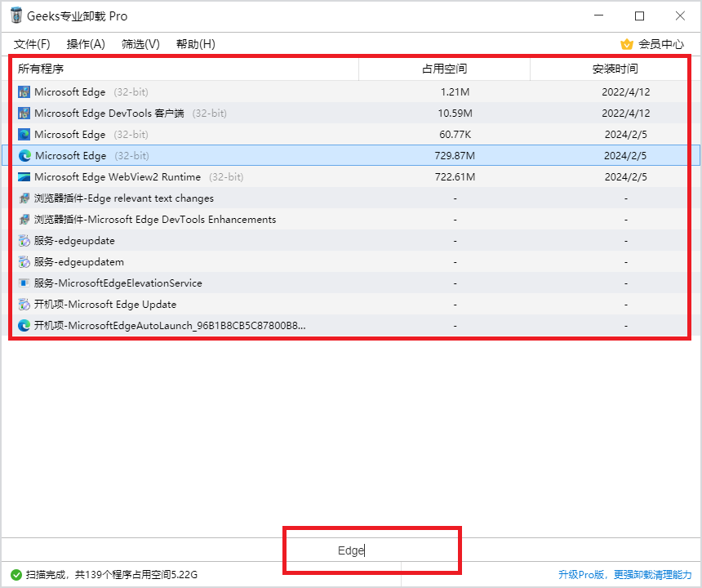Click icon of 服务-edgeupdate row
This screenshot has height=588, width=702.
pos(24,240)
